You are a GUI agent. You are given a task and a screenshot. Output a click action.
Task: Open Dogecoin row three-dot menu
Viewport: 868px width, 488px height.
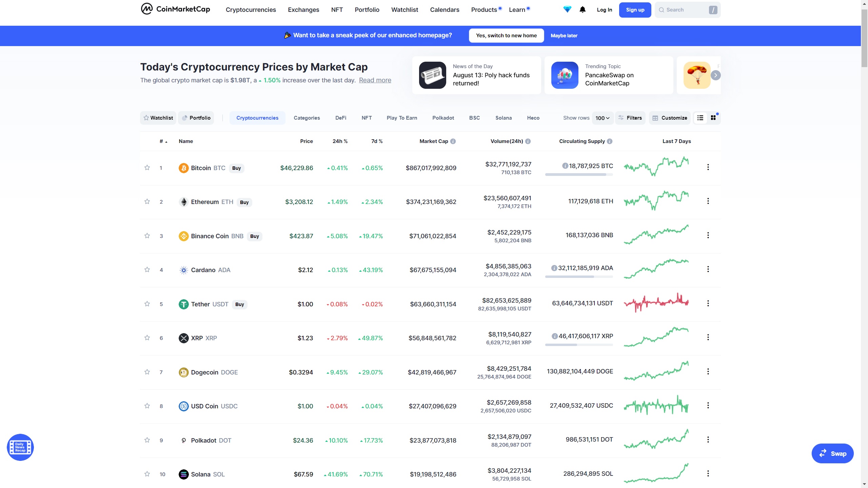point(708,371)
